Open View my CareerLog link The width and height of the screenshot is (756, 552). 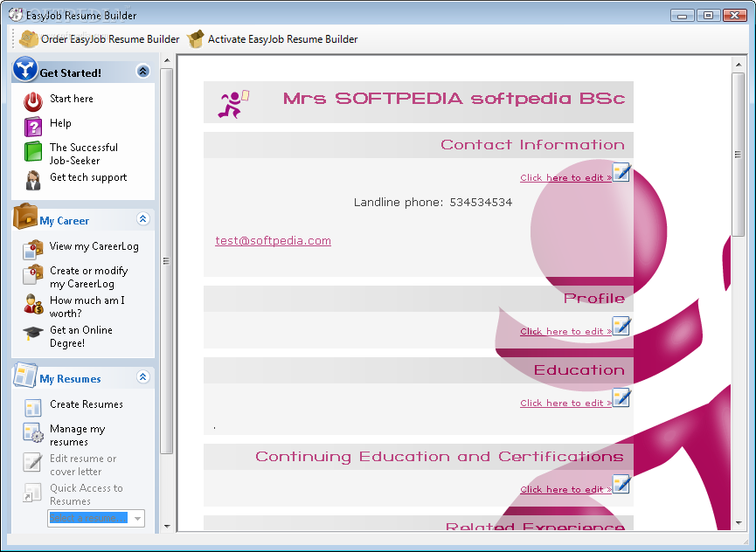click(94, 246)
